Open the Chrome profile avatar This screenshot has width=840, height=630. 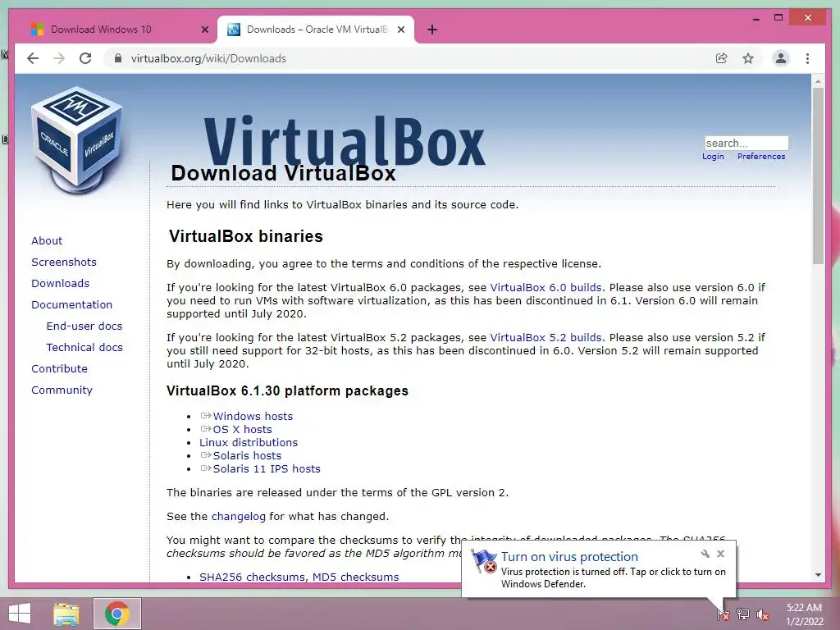[781, 58]
